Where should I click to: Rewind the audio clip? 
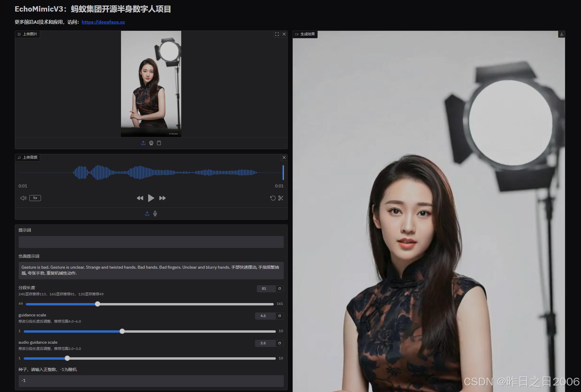(140, 198)
